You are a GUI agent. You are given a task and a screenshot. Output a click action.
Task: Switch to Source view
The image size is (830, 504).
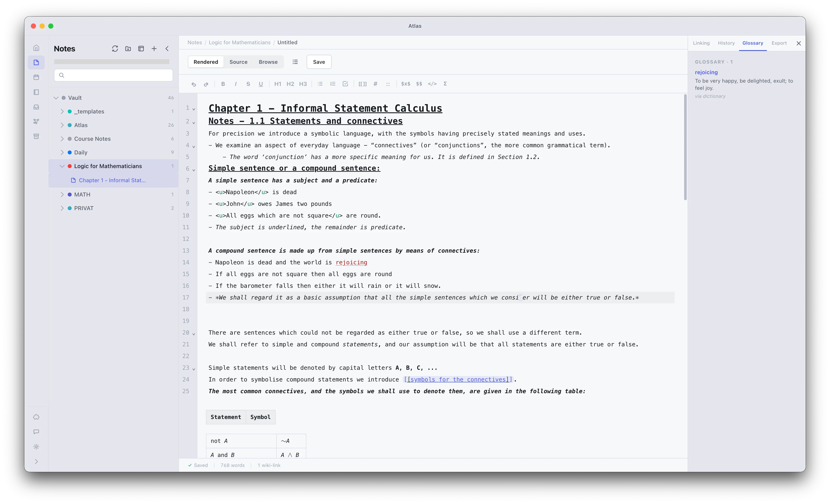point(239,62)
